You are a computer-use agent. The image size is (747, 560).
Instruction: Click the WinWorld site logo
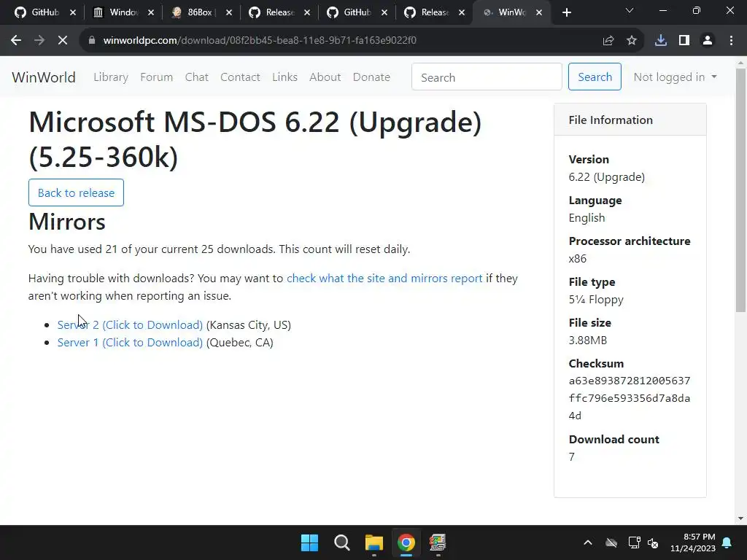coord(43,77)
